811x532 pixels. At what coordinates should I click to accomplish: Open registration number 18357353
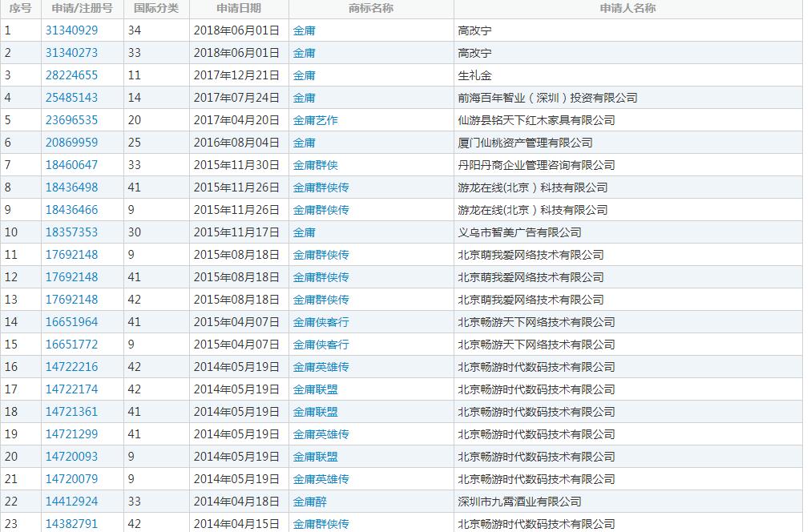[x=71, y=232]
